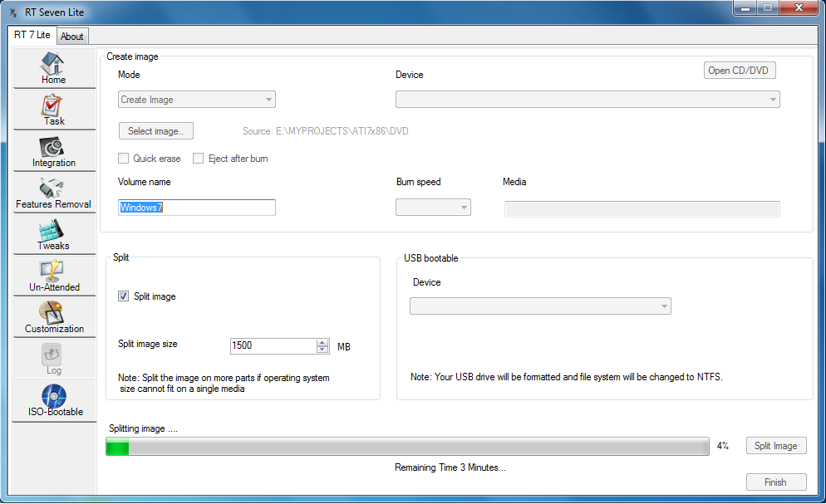Click in the Volume name text field
826x504 pixels.
tap(196, 208)
